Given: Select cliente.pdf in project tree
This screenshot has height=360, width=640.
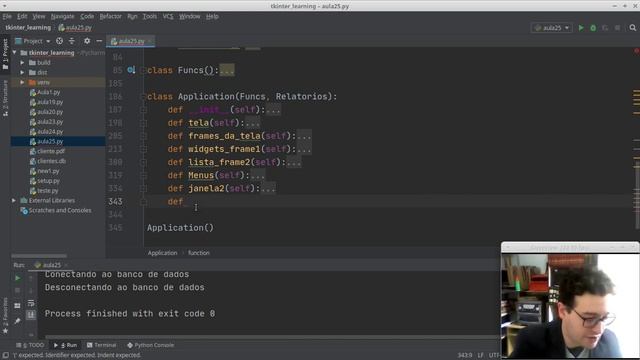Looking at the screenshot, I should (51, 151).
